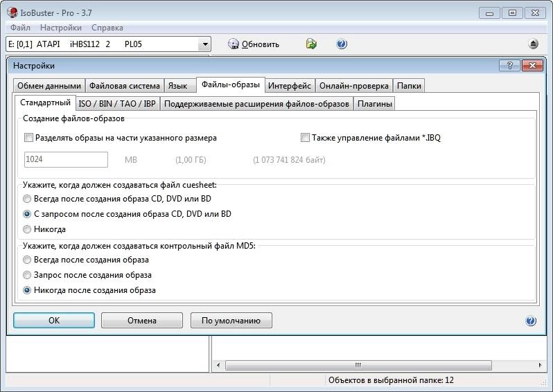This screenshot has height=392, width=553.
Task: Click status text Объектов в выбранной папке: 12
Action: point(391,380)
